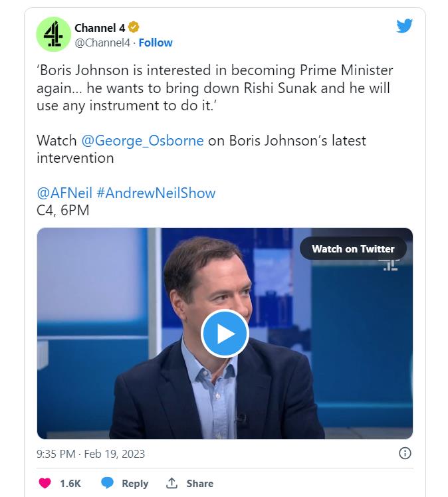Follow the Channel 4 account
The height and width of the screenshot is (497, 448).
(156, 43)
